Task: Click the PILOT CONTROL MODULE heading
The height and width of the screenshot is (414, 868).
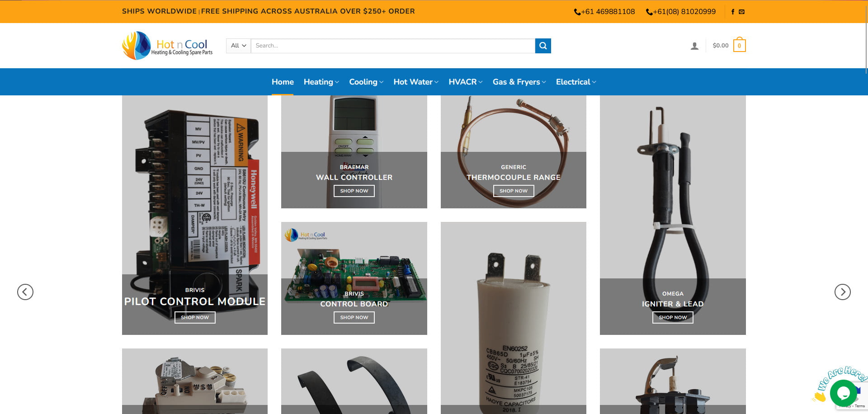Action: click(195, 301)
